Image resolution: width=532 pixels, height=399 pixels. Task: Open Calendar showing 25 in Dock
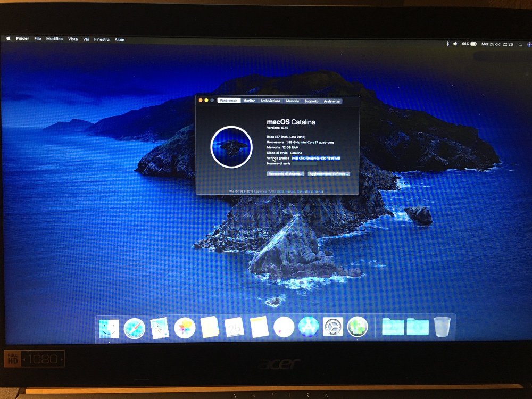(235, 327)
